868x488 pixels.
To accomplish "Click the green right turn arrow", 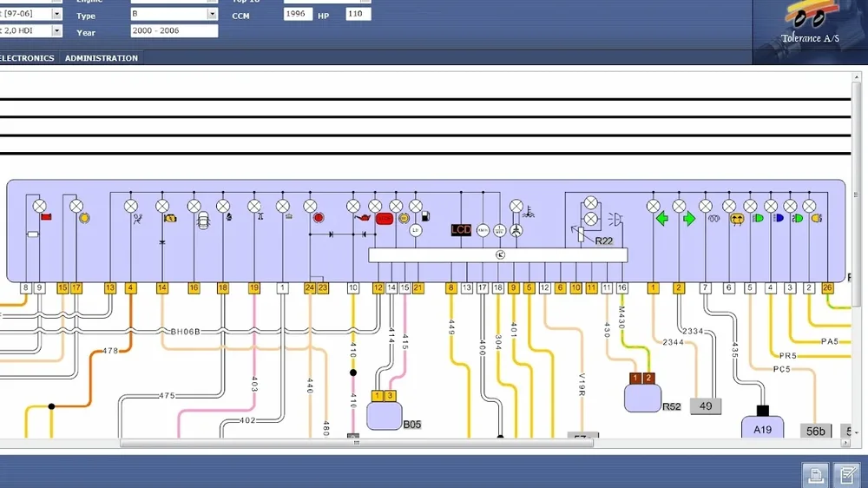I will [x=688, y=219].
